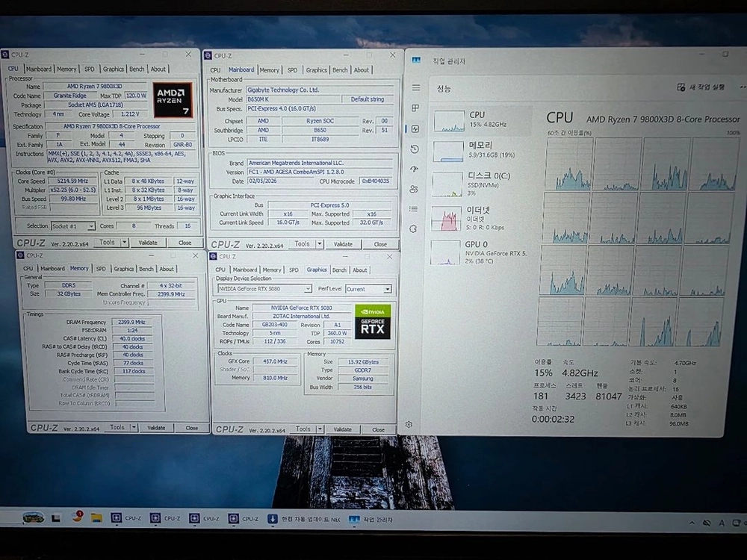Click Close button in Mainboard CPU-Z window
This screenshot has width=747, height=560.
380,244
